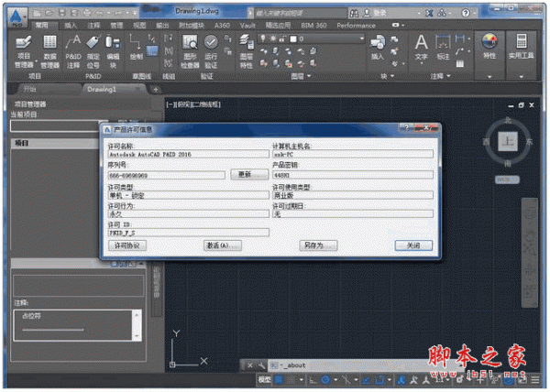Click the License Agreement (许可协议) button
The image size is (550, 392).
tap(127, 245)
